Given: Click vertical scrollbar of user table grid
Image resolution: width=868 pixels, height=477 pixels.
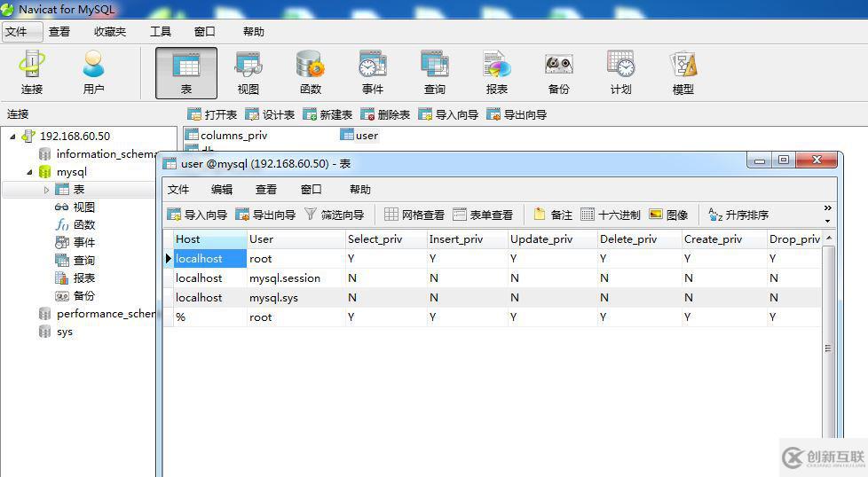Looking at the screenshot, I should coord(828,348).
